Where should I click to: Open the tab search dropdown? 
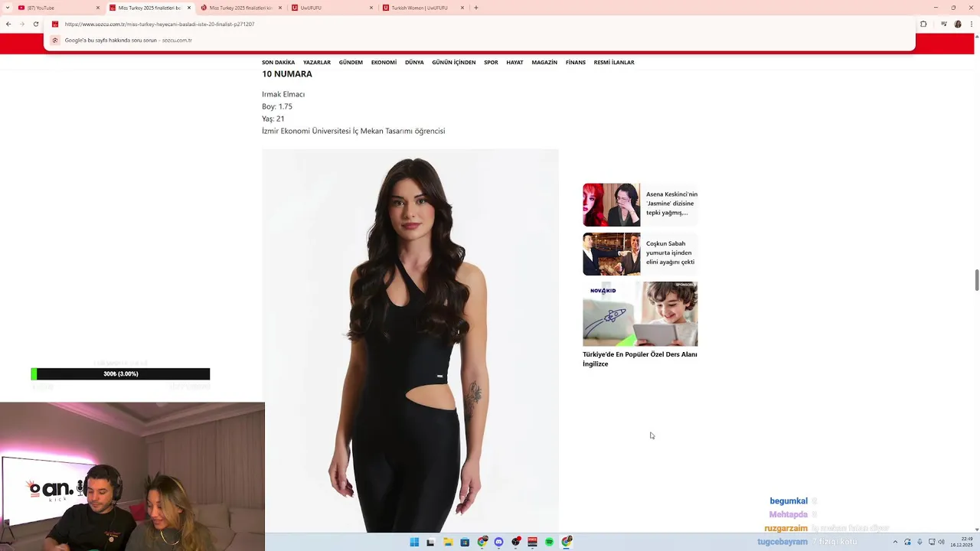[x=8, y=8]
